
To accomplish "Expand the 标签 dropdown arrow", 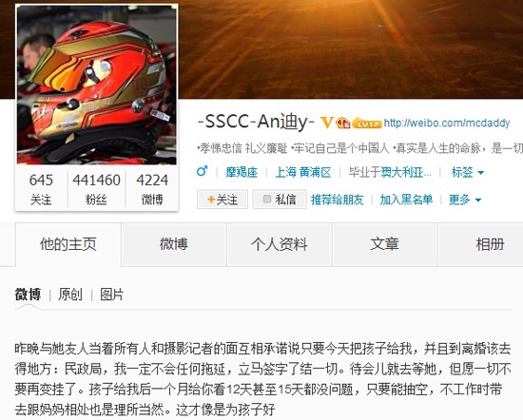I will (480, 173).
